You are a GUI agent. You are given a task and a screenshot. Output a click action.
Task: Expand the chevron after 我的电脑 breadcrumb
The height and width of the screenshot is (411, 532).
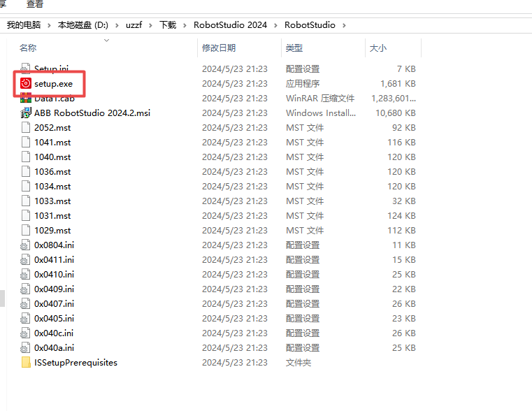(x=49, y=25)
